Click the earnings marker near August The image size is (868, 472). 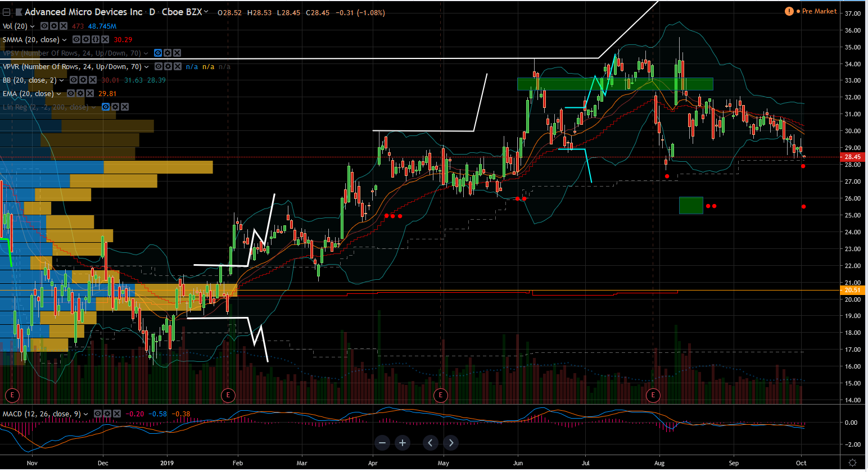(x=653, y=395)
